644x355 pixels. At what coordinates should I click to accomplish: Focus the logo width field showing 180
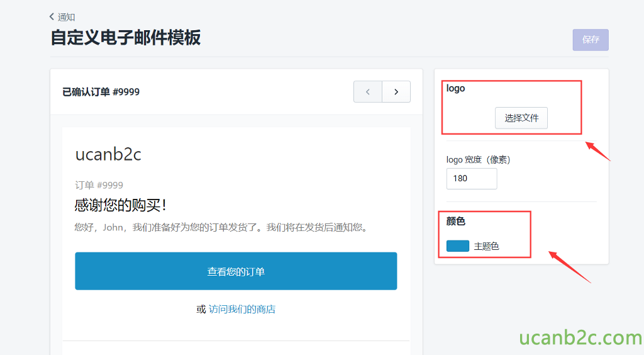click(x=472, y=178)
